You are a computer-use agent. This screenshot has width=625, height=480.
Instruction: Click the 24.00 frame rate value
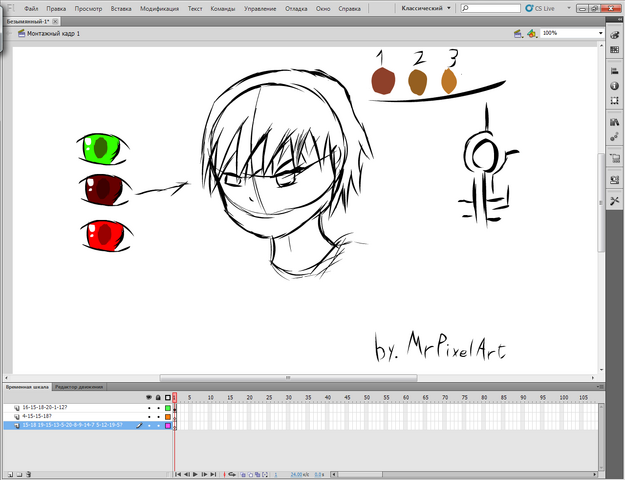click(297, 474)
